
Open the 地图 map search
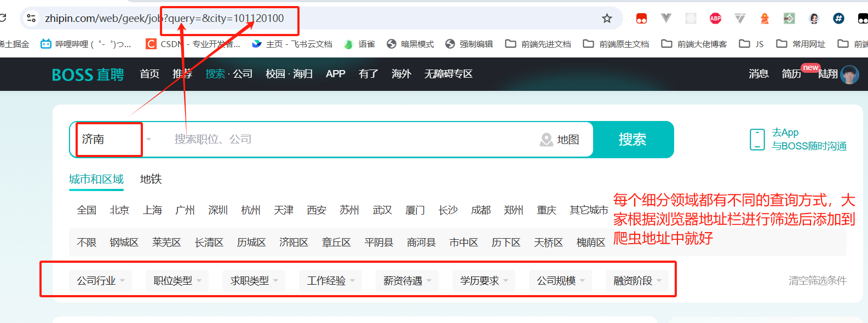[x=560, y=140]
